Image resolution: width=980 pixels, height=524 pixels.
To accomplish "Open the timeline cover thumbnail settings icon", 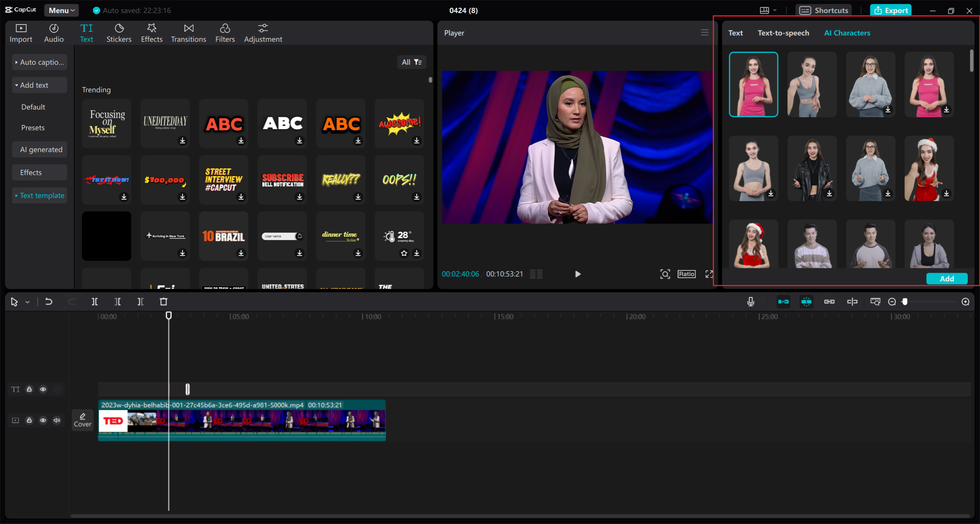I will (875, 302).
